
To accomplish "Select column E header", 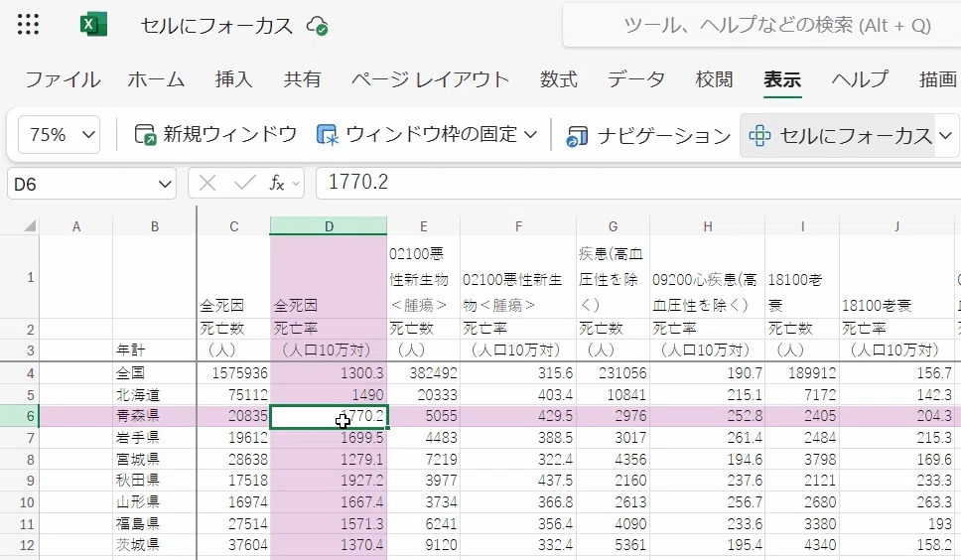I will [424, 226].
